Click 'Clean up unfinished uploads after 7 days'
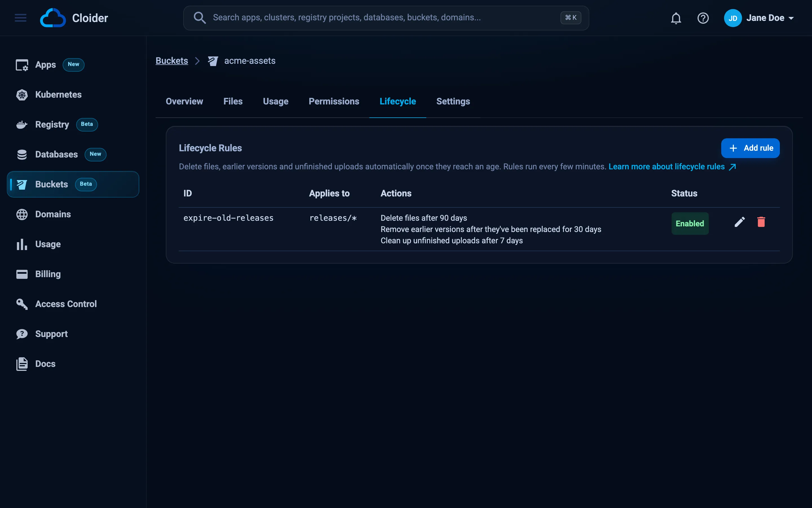 click(452, 240)
